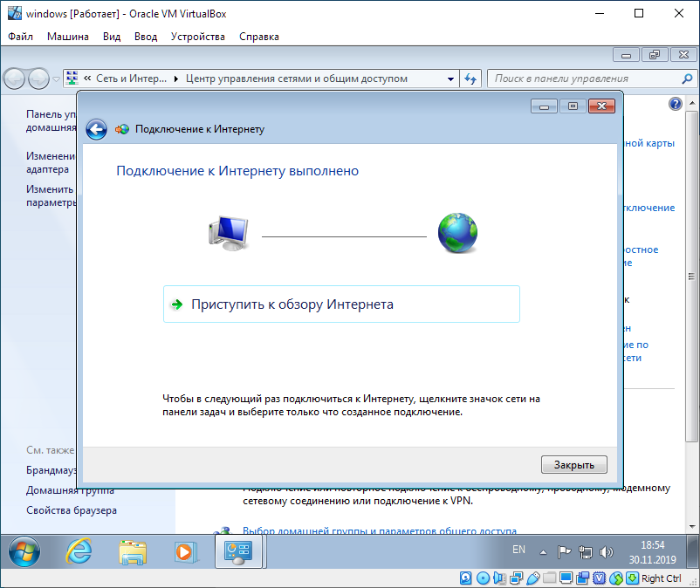Click the VirtualBox mouse integration indicator
The image size is (700, 588).
(x=616, y=578)
